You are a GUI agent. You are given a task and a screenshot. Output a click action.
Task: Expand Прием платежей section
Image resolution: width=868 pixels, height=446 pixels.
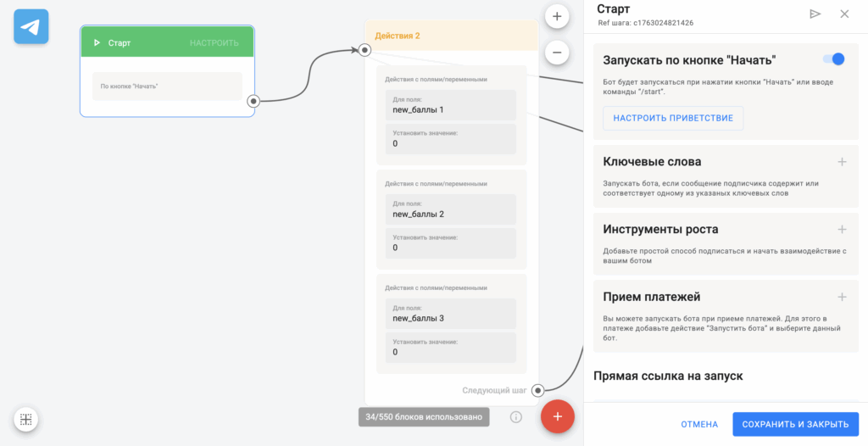click(842, 297)
